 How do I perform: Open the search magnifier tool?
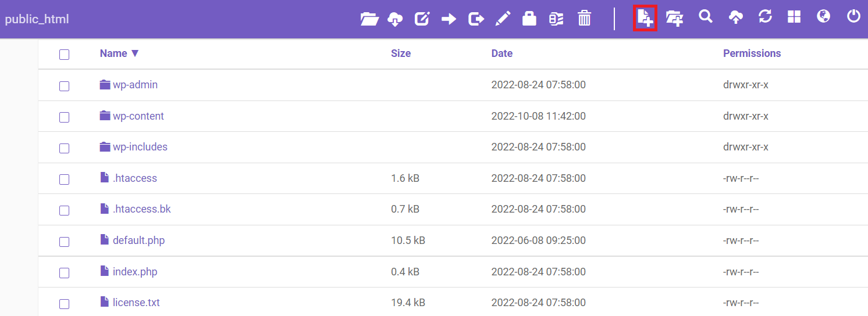705,17
